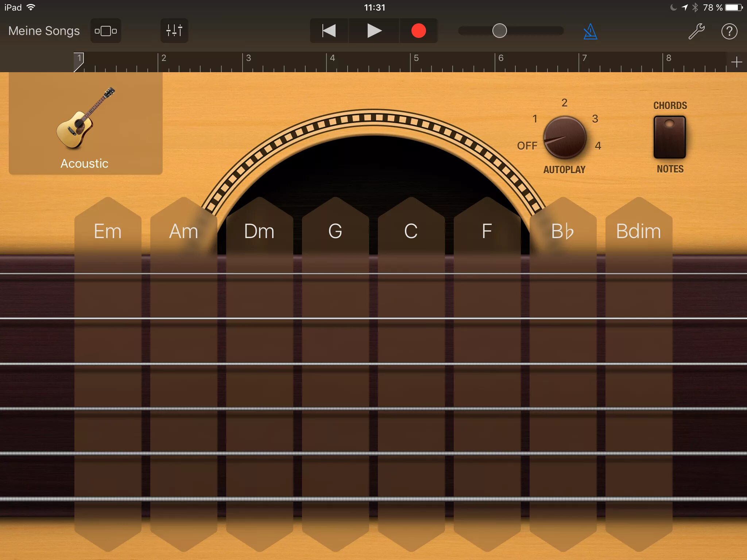747x560 pixels.
Task: Click the rewind to start button
Action: [x=327, y=30]
